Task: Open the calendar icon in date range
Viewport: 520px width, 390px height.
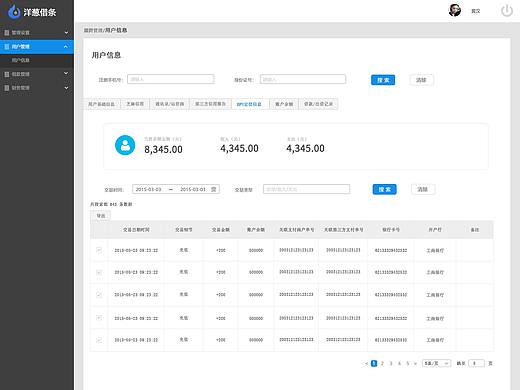Action: click(214, 189)
